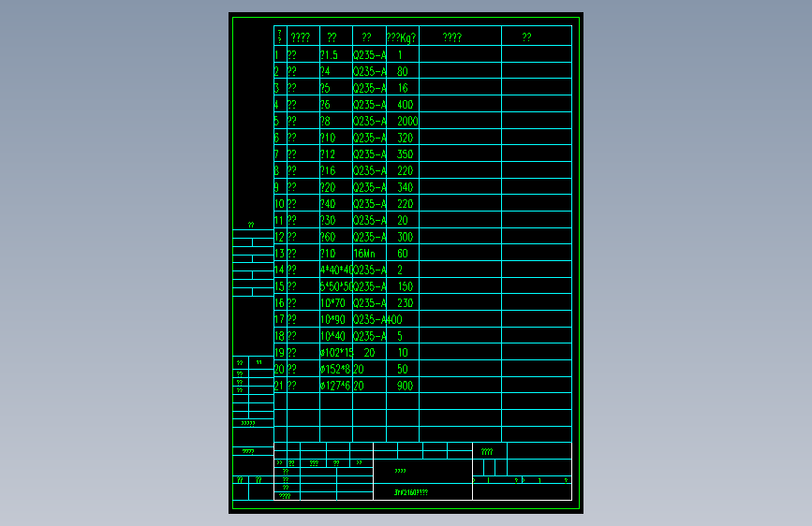Select the weight value '320' in row 6

click(x=405, y=138)
